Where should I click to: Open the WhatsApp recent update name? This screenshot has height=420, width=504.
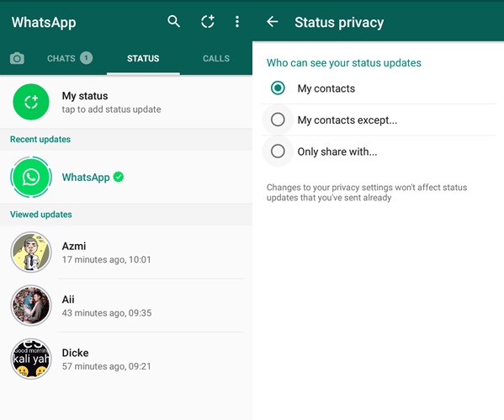(x=86, y=178)
